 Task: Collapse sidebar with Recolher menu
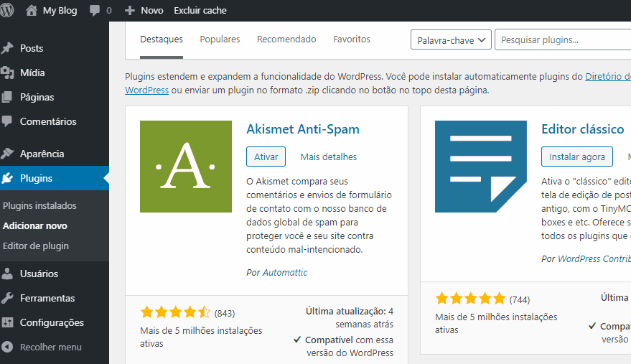42,347
